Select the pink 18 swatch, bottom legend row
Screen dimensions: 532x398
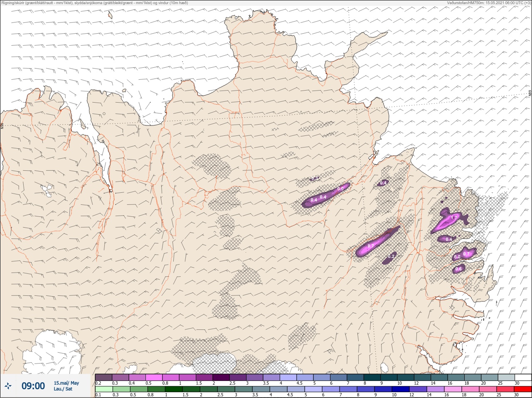pyautogui.click(x=470, y=389)
